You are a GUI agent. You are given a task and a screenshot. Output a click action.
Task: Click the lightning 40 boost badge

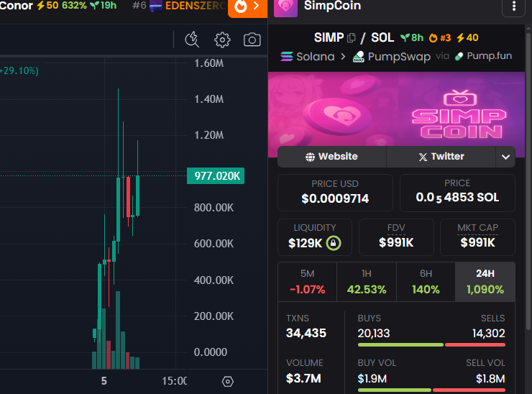pos(467,37)
